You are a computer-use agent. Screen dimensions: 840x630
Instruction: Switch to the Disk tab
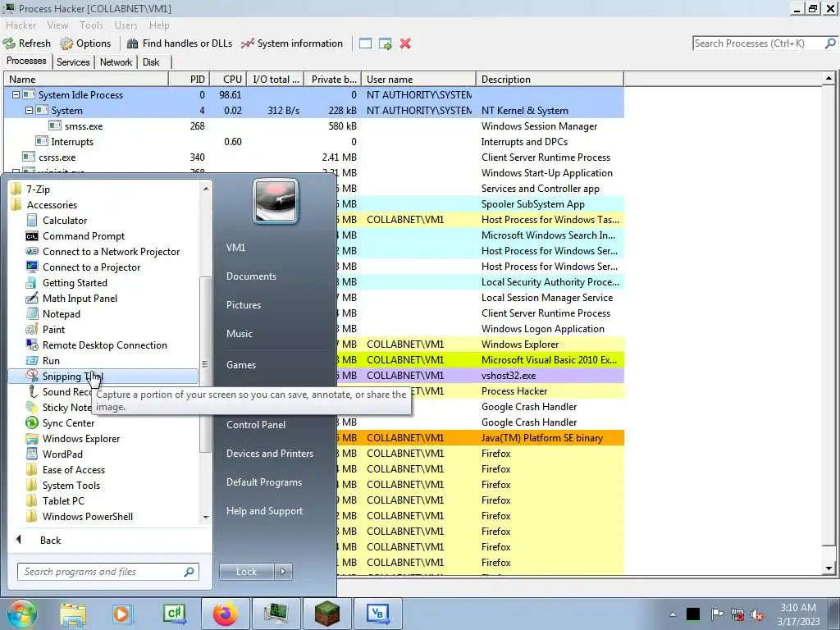pyautogui.click(x=151, y=62)
